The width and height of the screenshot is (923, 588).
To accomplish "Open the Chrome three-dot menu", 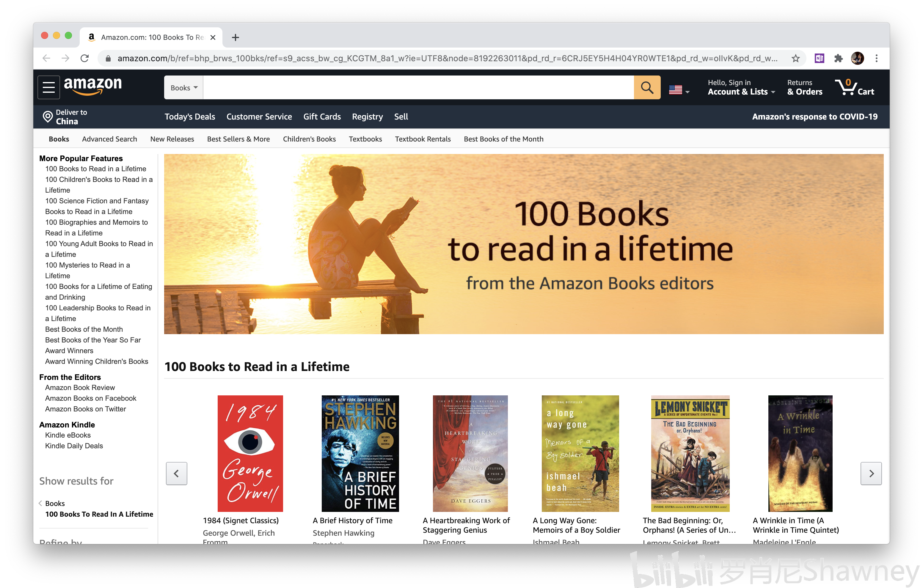I will coord(877,58).
